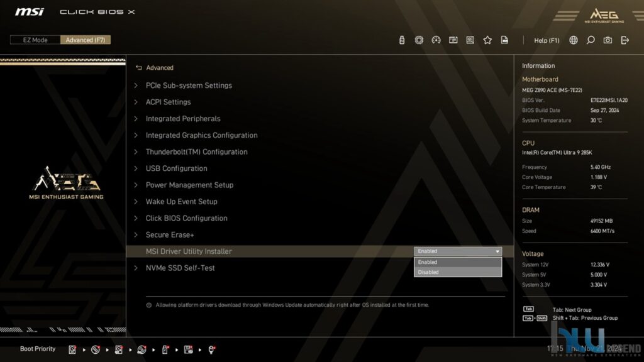This screenshot has width=644, height=362.
Task: Click the DRAM size value 49152 MB
Action: pyautogui.click(x=601, y=221)
